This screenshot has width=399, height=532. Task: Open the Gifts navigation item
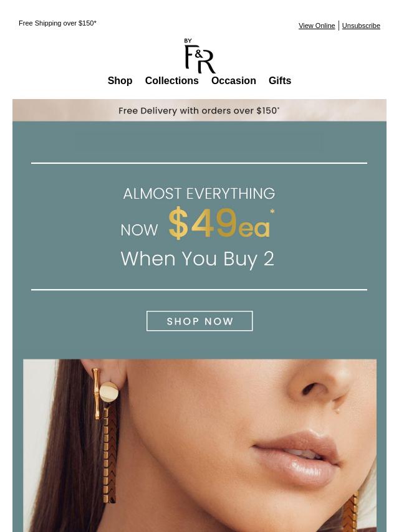coord(280,81)
